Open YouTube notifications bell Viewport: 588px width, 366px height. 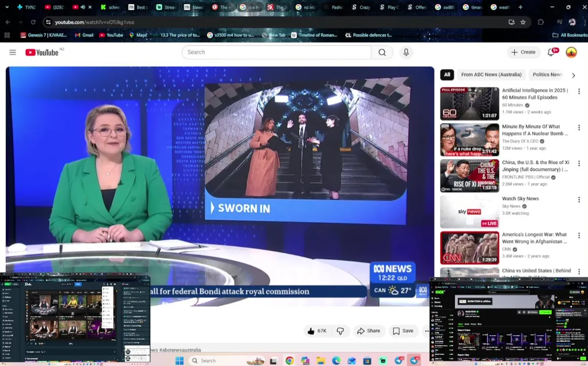click(x=551, y=52)
